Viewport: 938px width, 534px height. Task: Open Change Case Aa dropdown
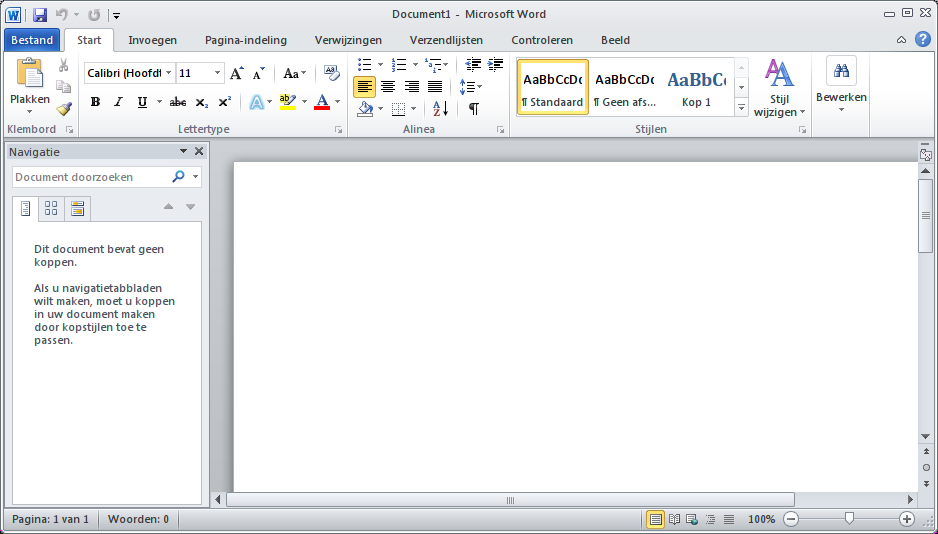pyautogui.click(x=294, y=73)
